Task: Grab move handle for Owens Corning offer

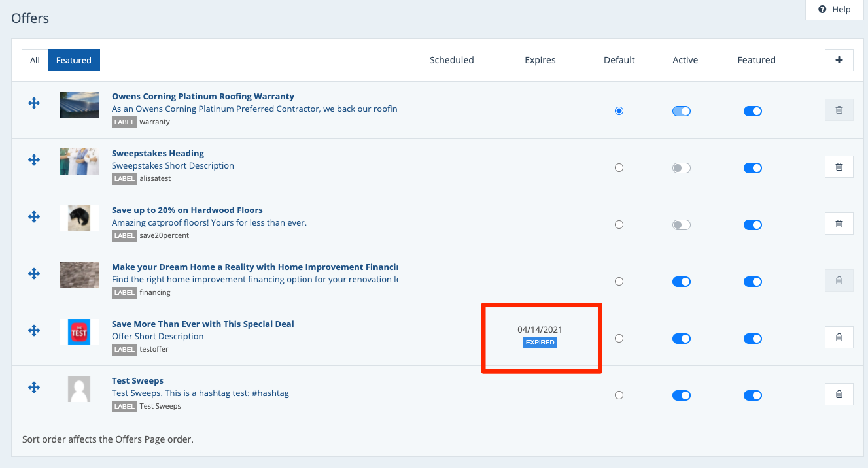Action: point(34,103)
